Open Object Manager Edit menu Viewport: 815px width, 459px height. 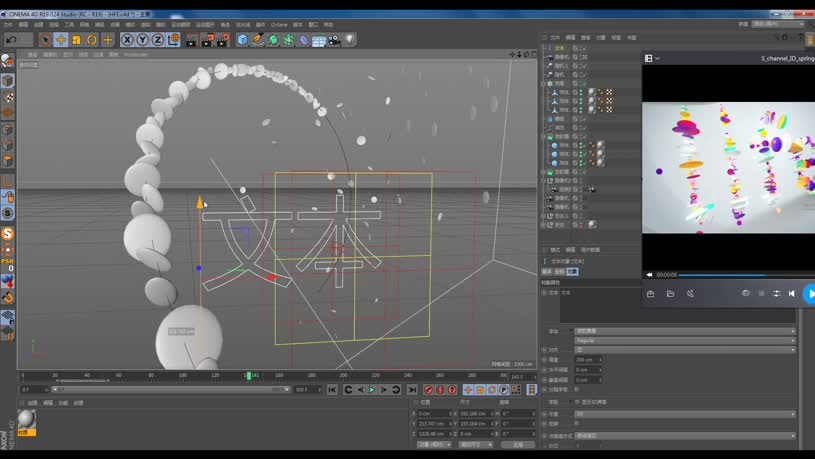570,37
